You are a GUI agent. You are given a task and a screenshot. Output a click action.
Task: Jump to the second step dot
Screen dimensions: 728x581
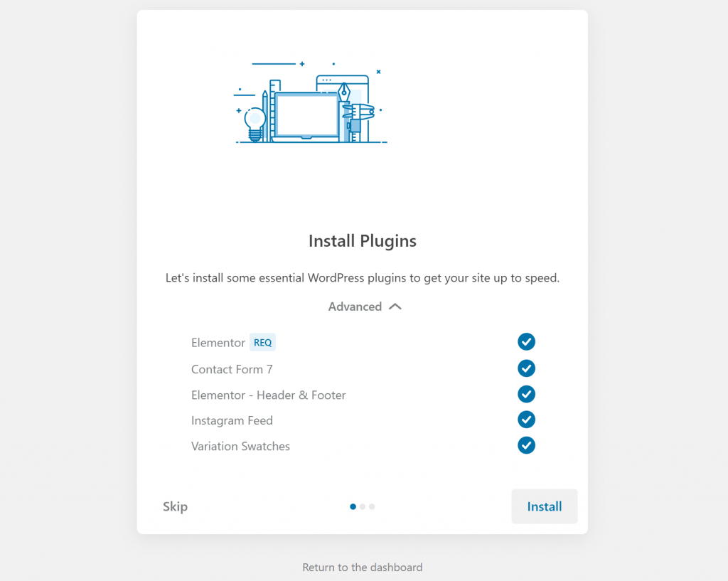[363, 507]
